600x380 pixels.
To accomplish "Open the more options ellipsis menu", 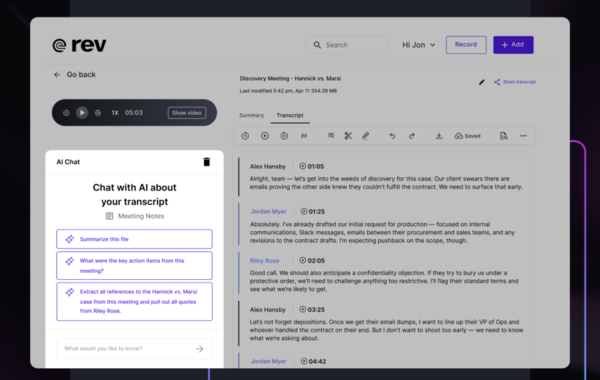I will [x=523, y=136].
